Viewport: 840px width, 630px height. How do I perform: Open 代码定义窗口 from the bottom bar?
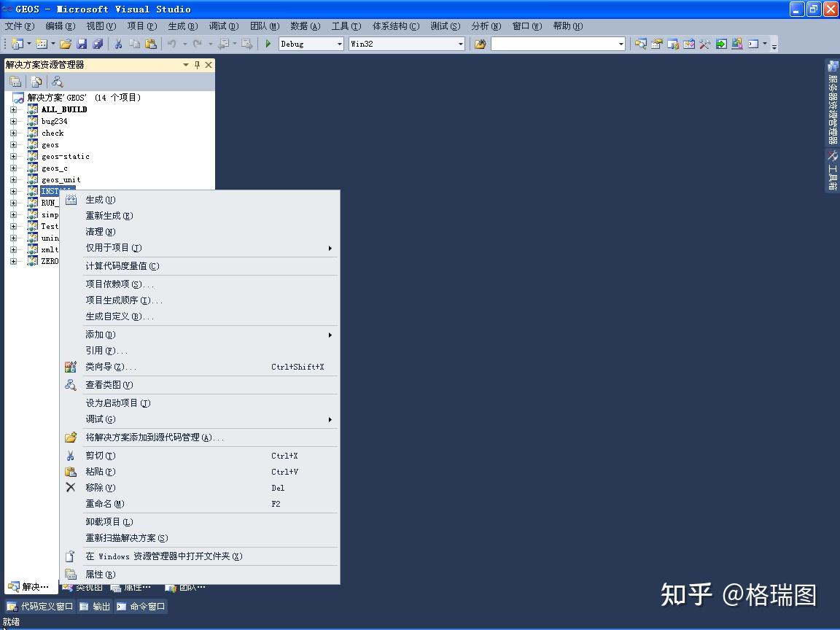(x=40, y=605)
